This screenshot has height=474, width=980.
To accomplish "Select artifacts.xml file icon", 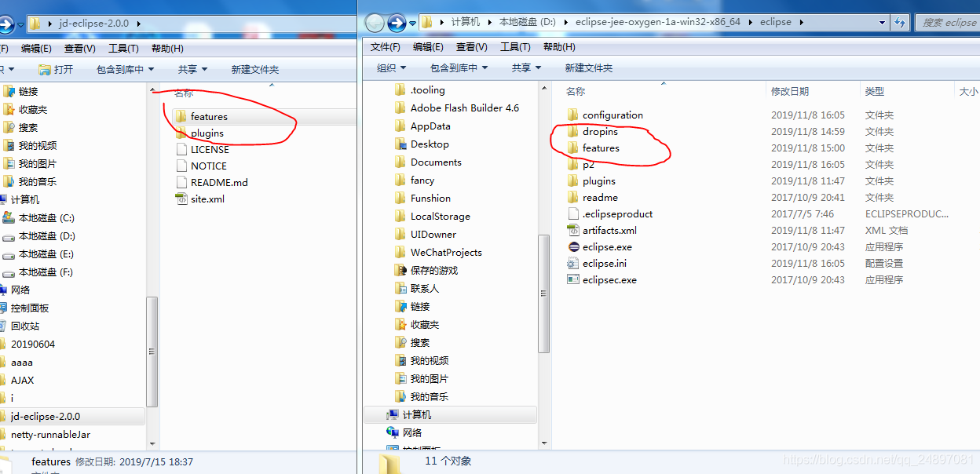I will 572,231.
